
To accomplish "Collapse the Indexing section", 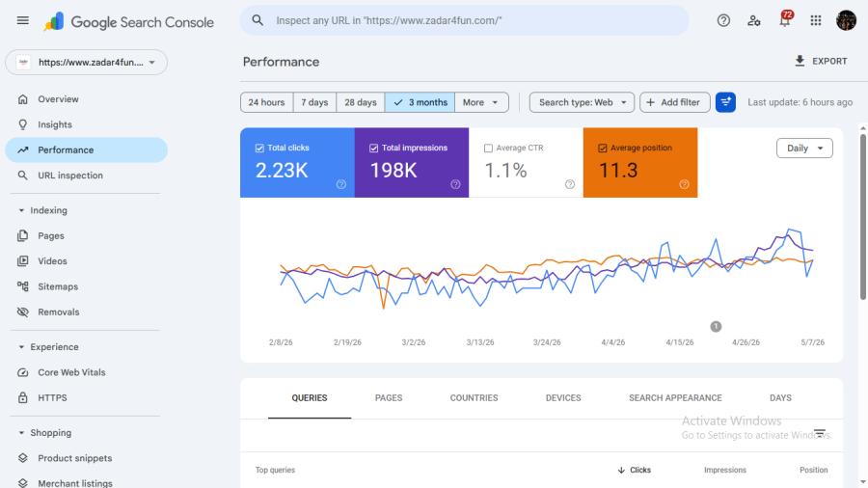I will (21, 210).
